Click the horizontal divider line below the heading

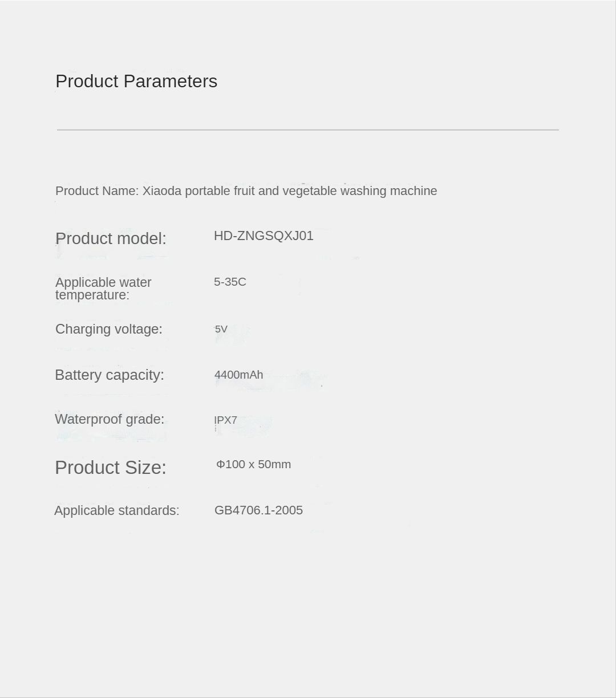pos(308,130)
